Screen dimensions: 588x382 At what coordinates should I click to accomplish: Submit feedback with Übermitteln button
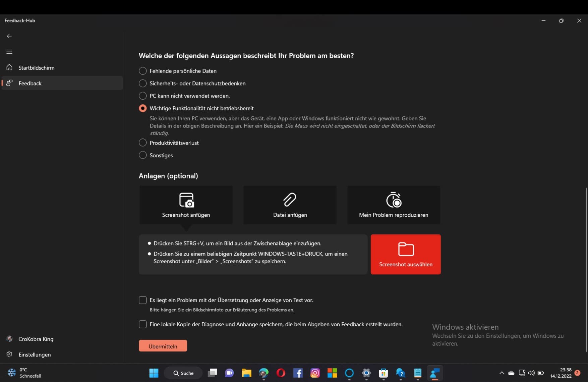[x=163, y=346]
